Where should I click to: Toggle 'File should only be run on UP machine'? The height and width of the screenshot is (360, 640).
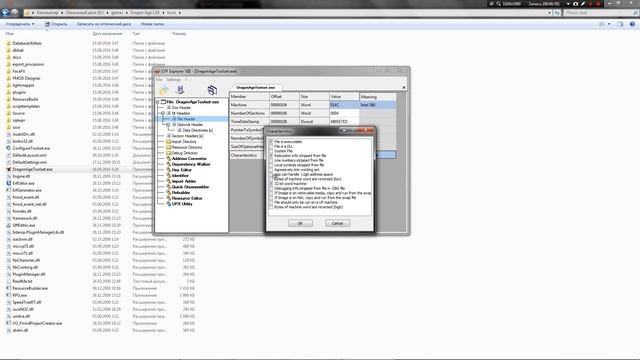[271, 202]
